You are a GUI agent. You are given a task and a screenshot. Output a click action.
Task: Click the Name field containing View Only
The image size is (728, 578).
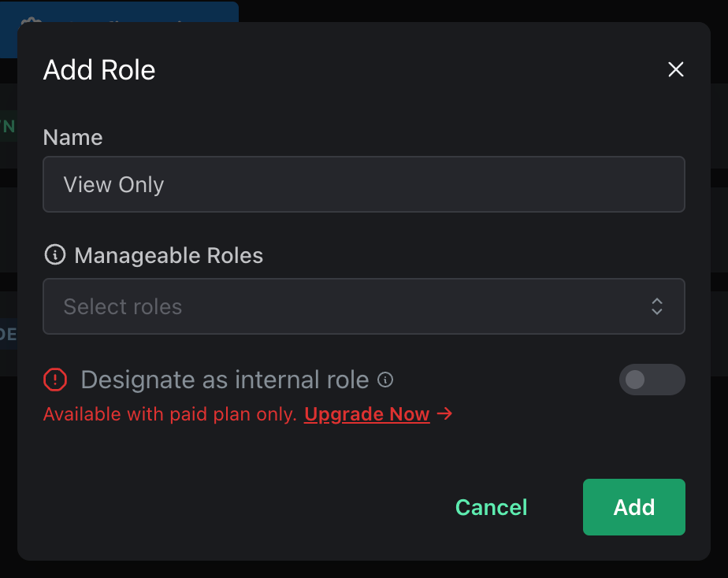point(364,184)
